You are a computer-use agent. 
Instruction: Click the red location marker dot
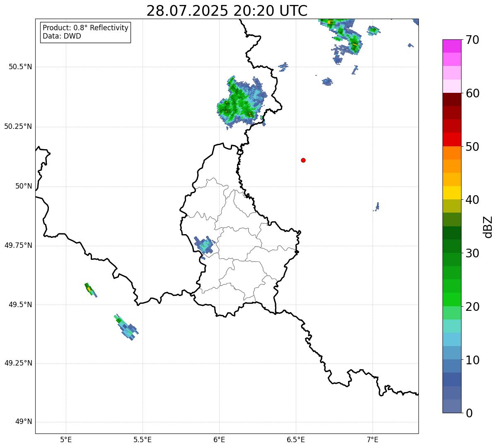point(303,160)
